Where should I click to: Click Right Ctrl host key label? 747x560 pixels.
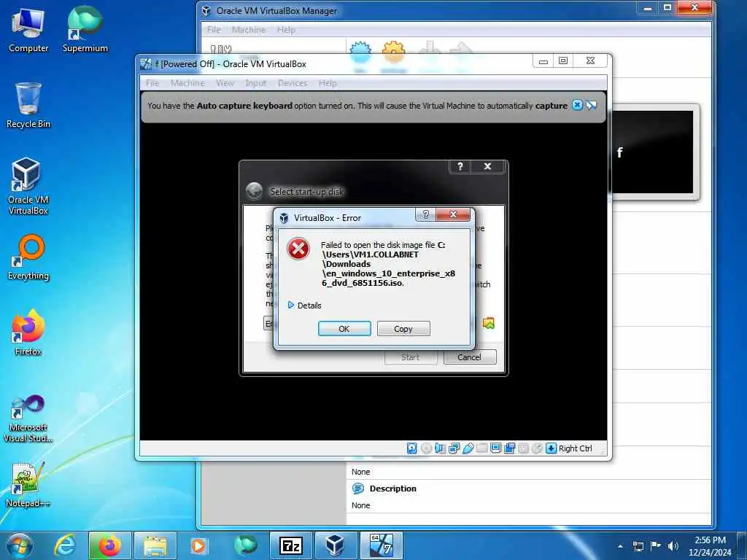(575, 448)
